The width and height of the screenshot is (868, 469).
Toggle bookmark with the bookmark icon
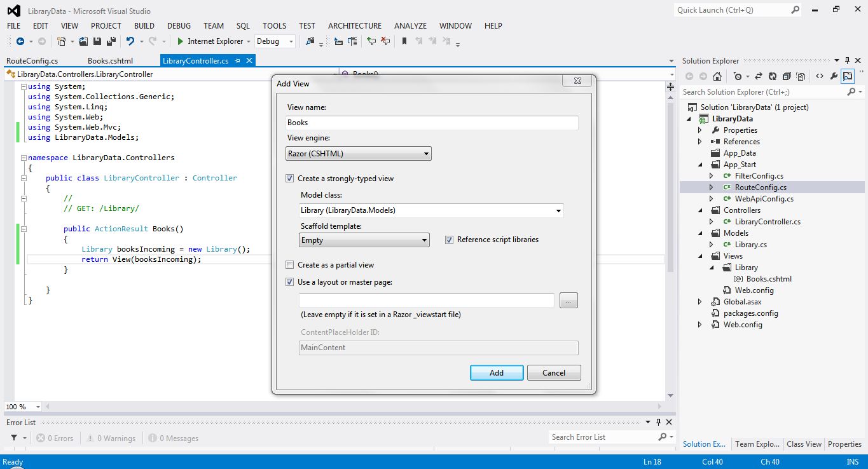click(404, 41)
